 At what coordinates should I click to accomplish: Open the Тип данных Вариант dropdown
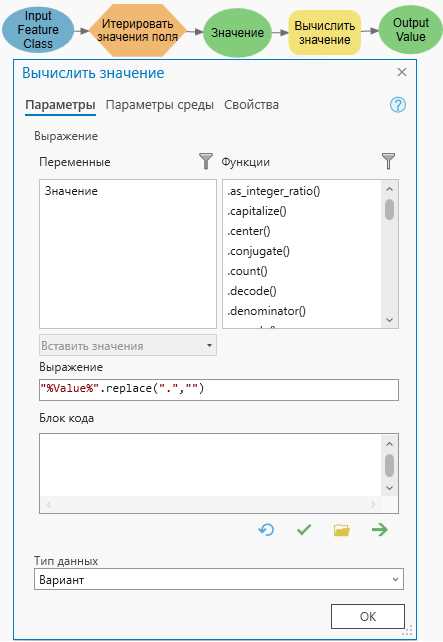(219, 579)
